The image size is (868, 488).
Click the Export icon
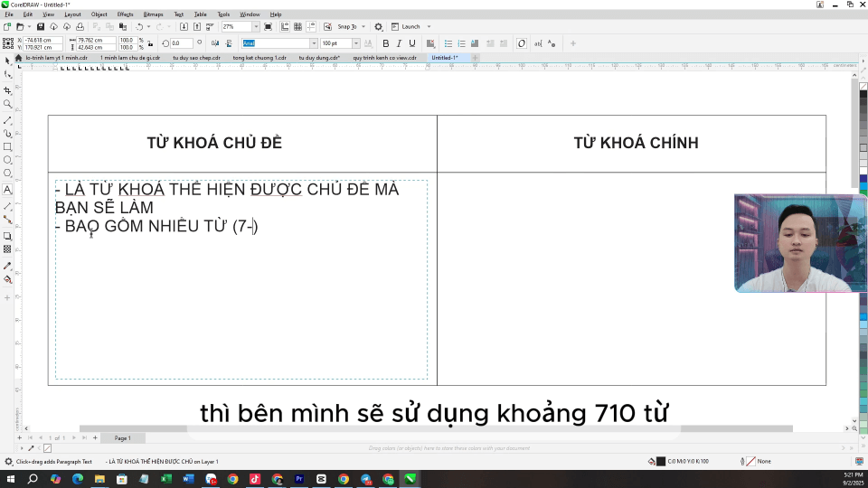(196, 26)
